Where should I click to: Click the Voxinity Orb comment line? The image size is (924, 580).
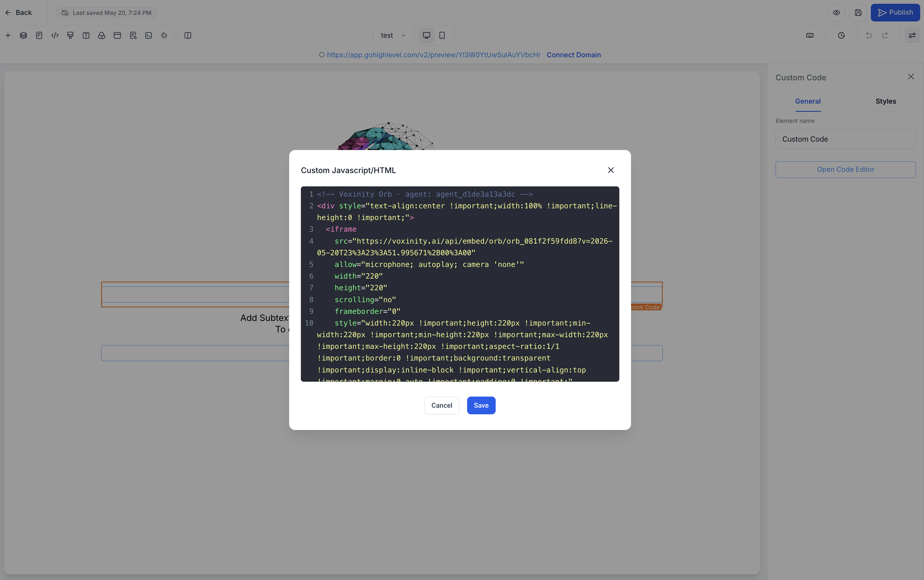(425, 194)
